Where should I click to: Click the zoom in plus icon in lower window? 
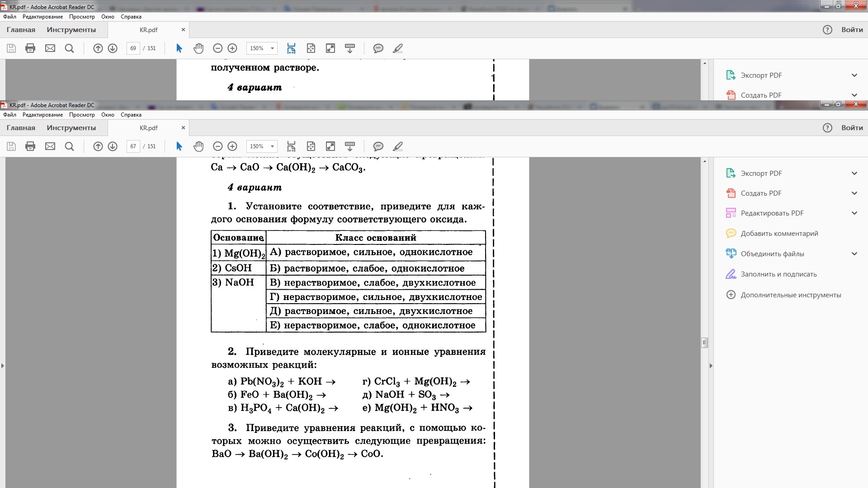coord(232,146)
